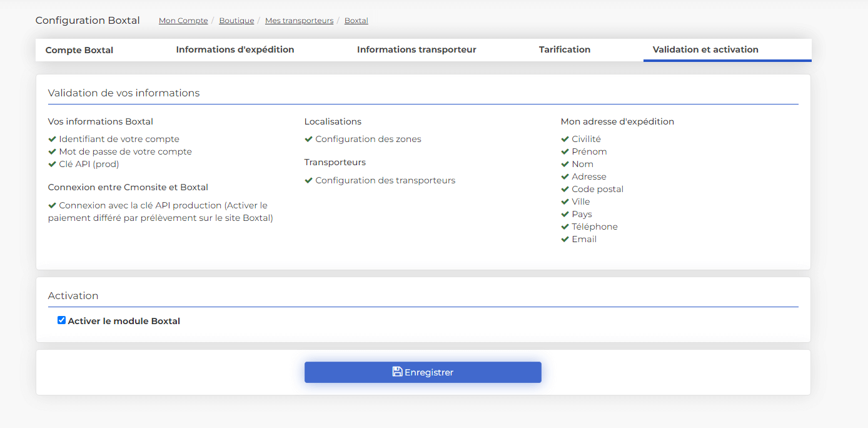The image size is (868, 428).
Task: Click the checkmark beside Configuration des transporteurs
Action: [308, 181]
